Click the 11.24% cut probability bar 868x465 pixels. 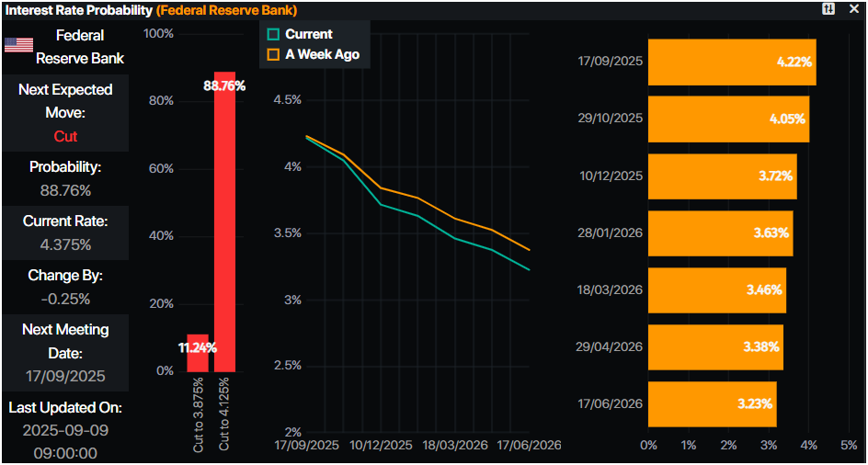(x=197, y=352)
